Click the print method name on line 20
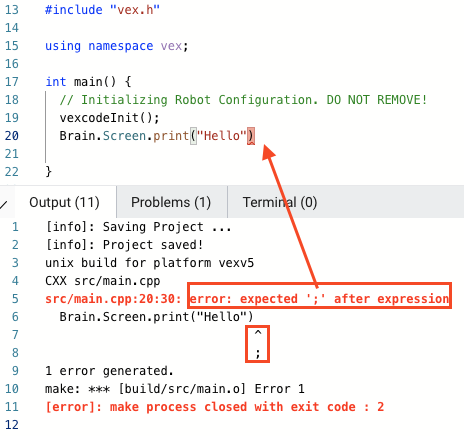The height and width of the screenshot is (436, 464). pos(171,136)
